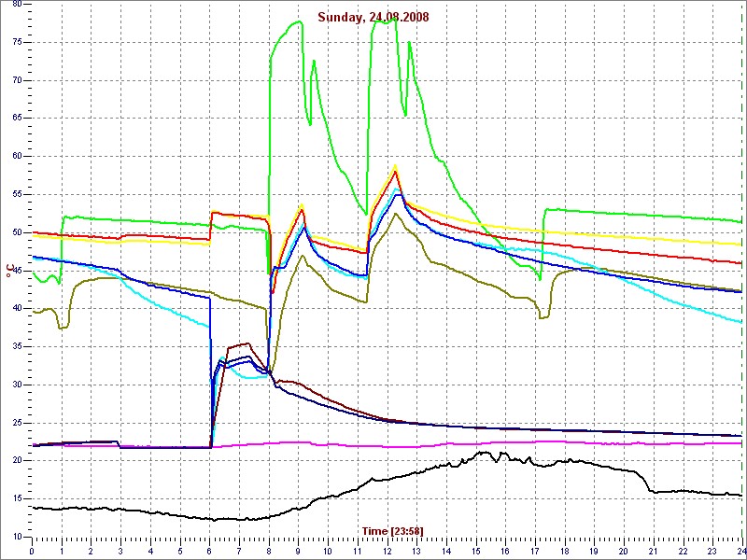This screenshot has width=747, height=560.
Task: Click hour "0" on the time axis
Action: (x=32, y=551)
